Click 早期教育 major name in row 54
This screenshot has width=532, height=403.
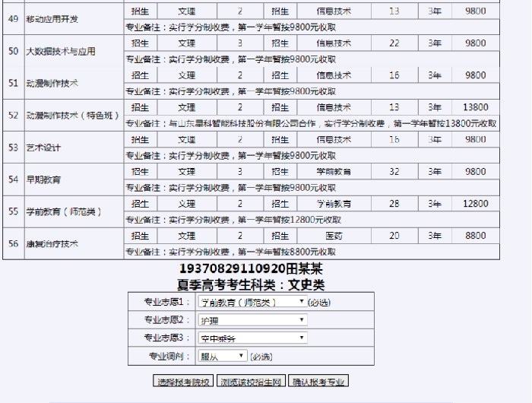(42, 179)
